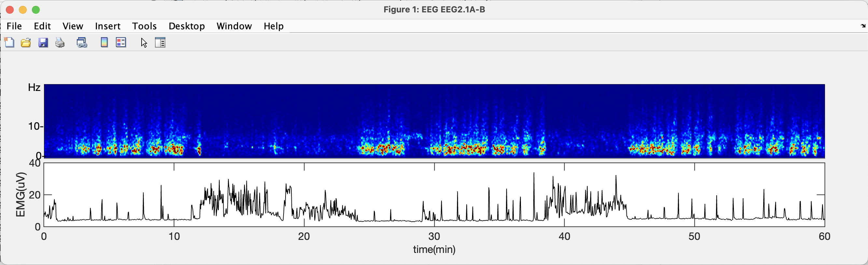868x265 pixels.
Task: Open the File menu
Action: [14, 26]
